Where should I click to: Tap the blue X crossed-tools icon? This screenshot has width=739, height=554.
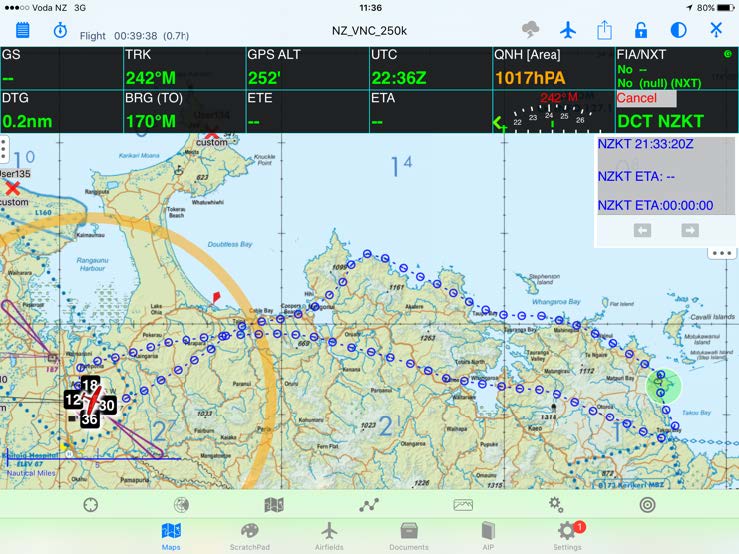(x=716, y=30)
